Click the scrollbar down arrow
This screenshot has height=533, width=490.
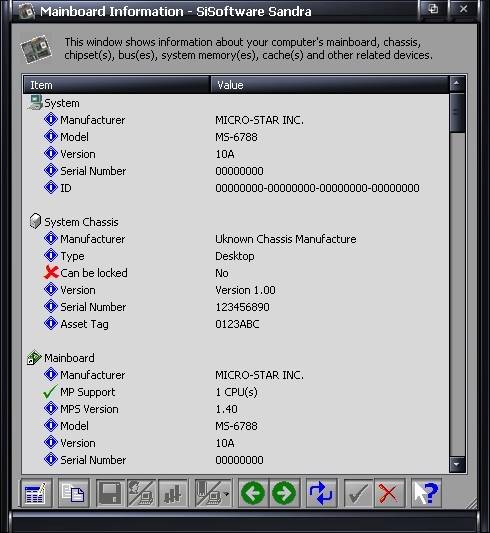point(457,464)
